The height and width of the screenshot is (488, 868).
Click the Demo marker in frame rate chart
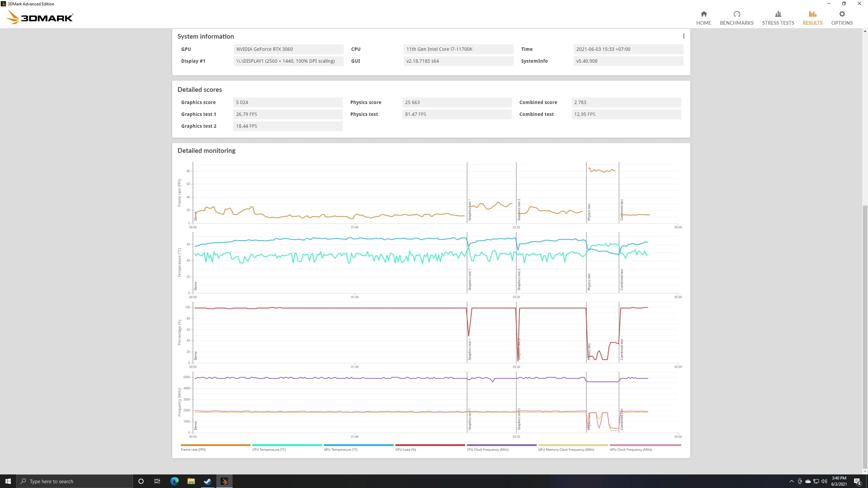point(196,216)
